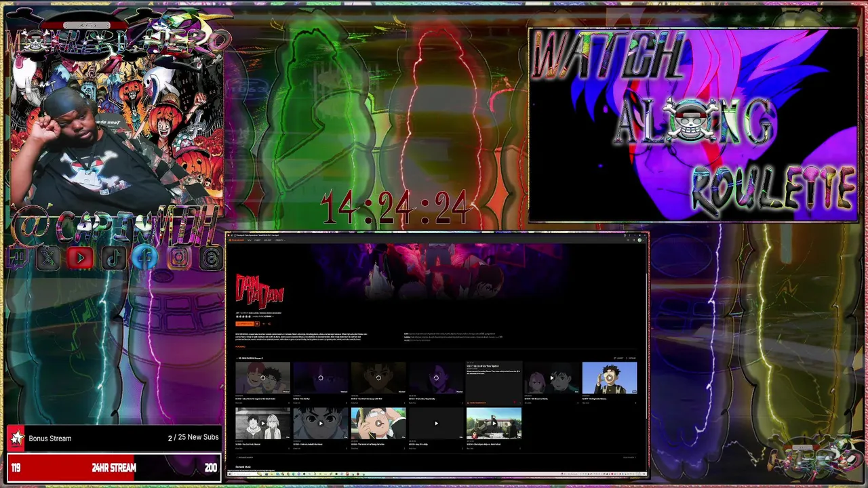The width and height of the screenshot is (868, 488).
Task: Click the episode 13 title text
Action: [x=256, y=399]
